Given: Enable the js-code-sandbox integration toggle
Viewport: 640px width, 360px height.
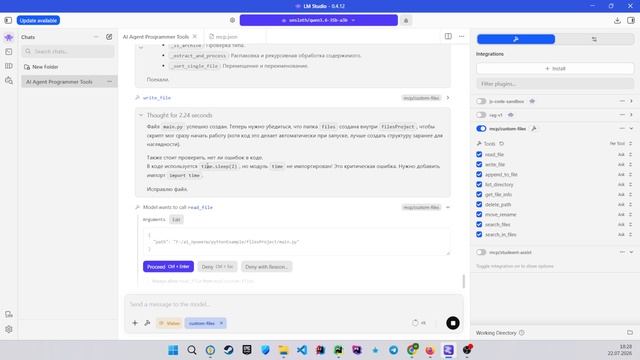Looking at the screenshot, I should 481,101.
